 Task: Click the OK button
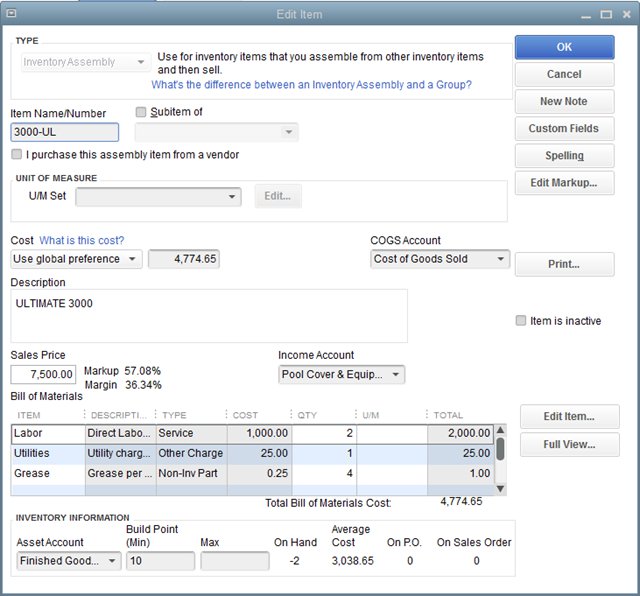tap(564, 47)
